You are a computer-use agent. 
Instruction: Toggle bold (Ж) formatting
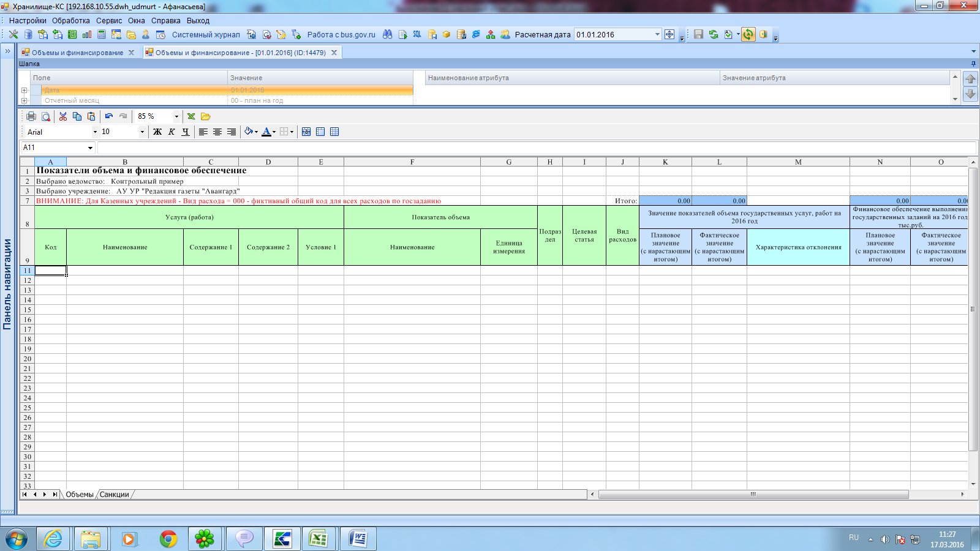tap(157, 132)
